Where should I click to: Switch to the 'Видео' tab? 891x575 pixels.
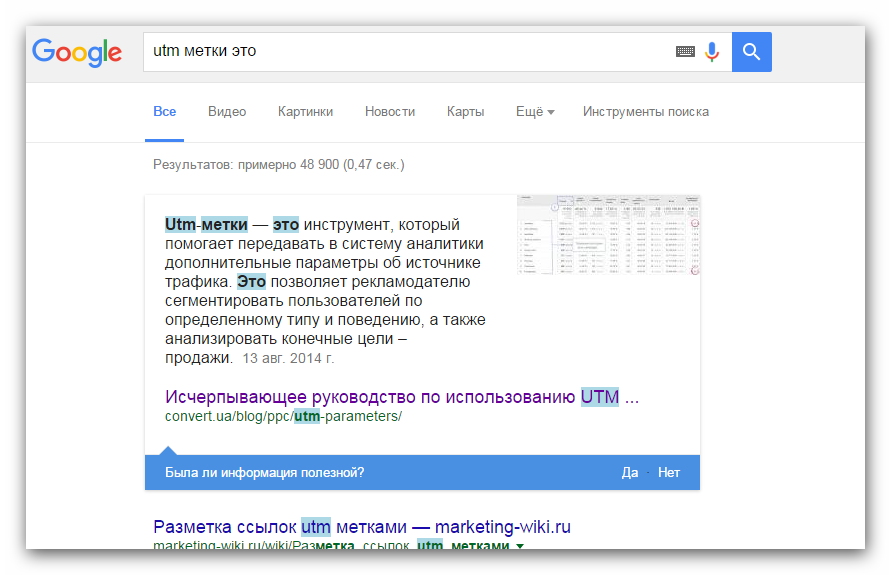pos(227,112)
